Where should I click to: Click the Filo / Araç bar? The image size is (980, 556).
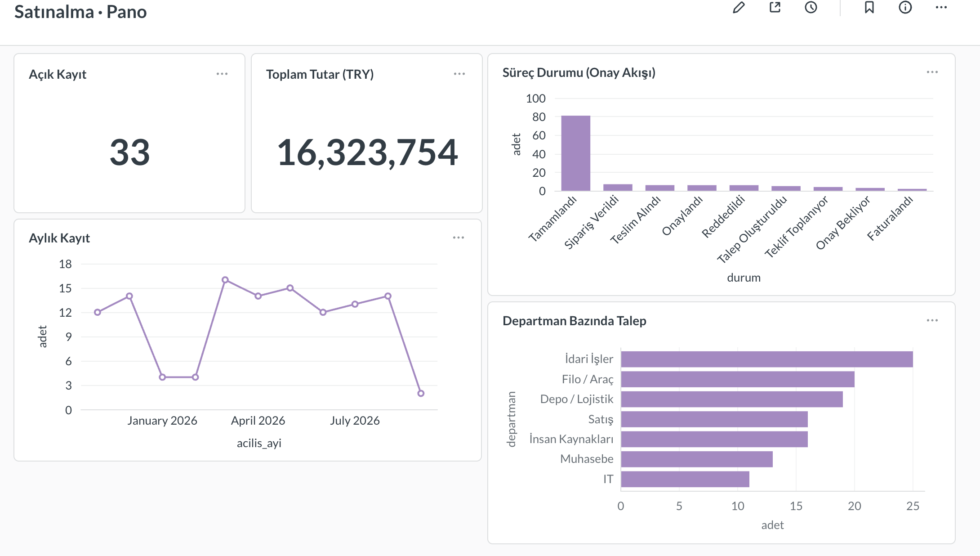(738, 379)
